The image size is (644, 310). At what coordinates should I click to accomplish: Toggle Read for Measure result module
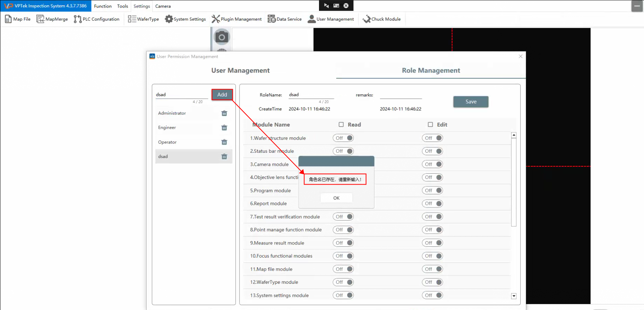tap(343, 243)
